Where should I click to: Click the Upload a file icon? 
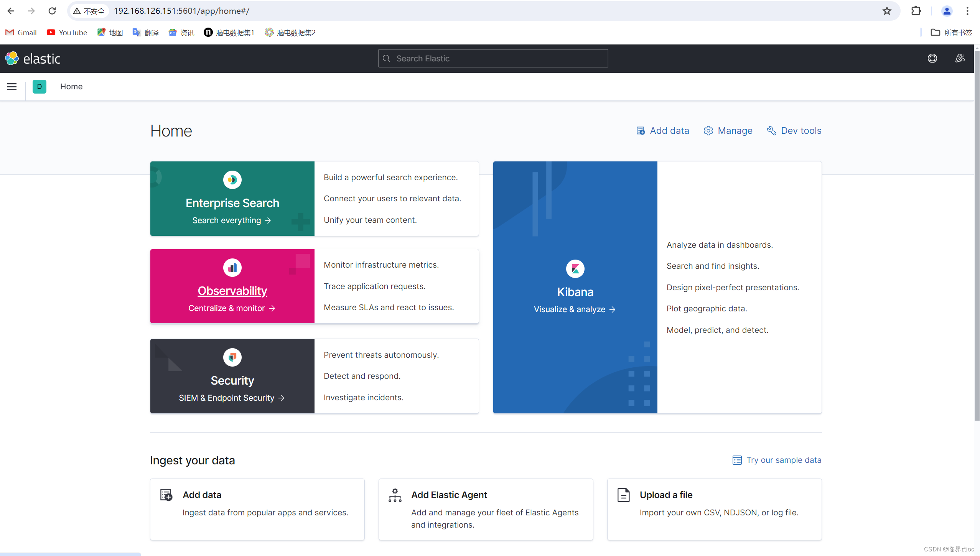[623, 495]
